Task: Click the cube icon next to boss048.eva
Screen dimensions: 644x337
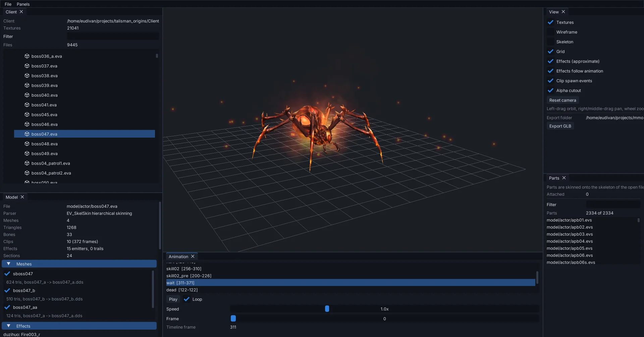Action: [27, 144]
